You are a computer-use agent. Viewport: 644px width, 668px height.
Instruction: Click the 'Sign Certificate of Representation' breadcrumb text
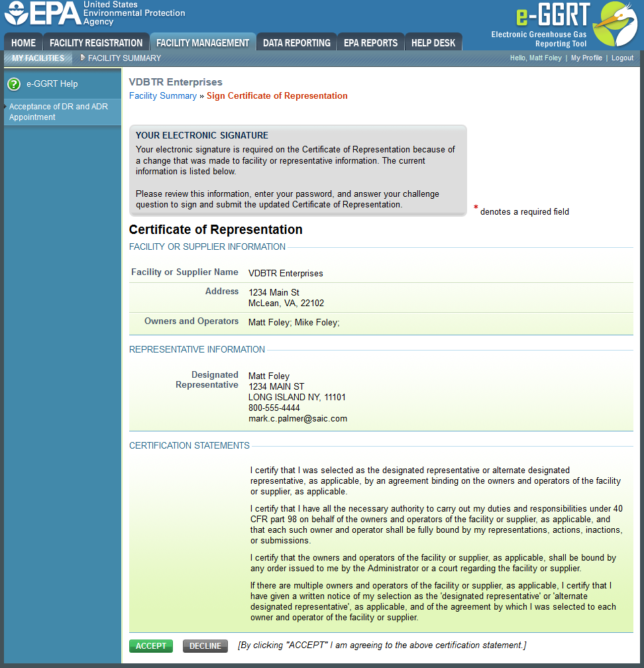pos(277,96)
